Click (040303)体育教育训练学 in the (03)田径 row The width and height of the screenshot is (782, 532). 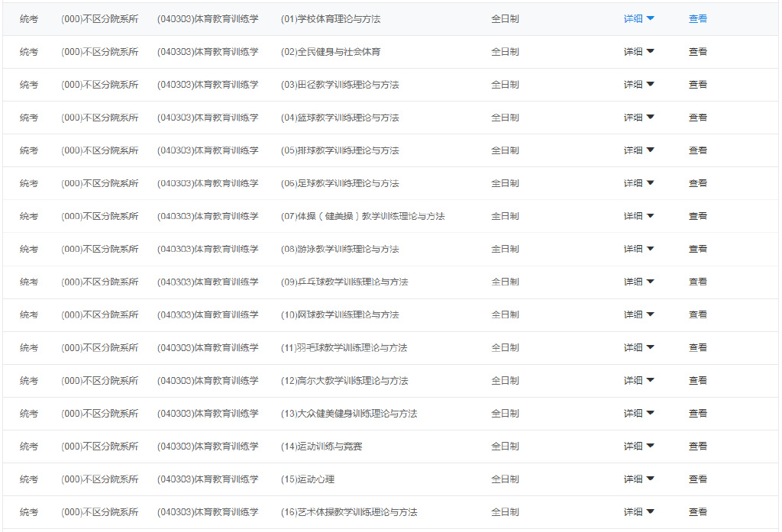[x=208, y=85]
